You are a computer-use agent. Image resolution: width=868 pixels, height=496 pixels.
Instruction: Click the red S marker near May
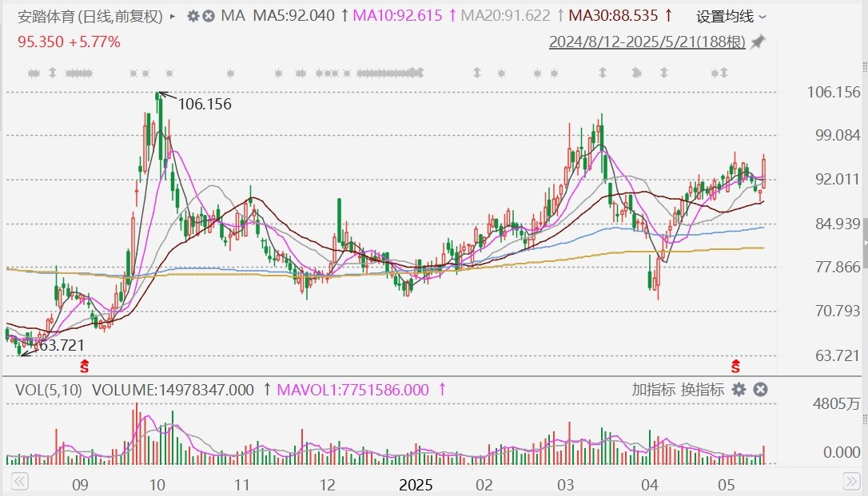(x=735, y=367)
